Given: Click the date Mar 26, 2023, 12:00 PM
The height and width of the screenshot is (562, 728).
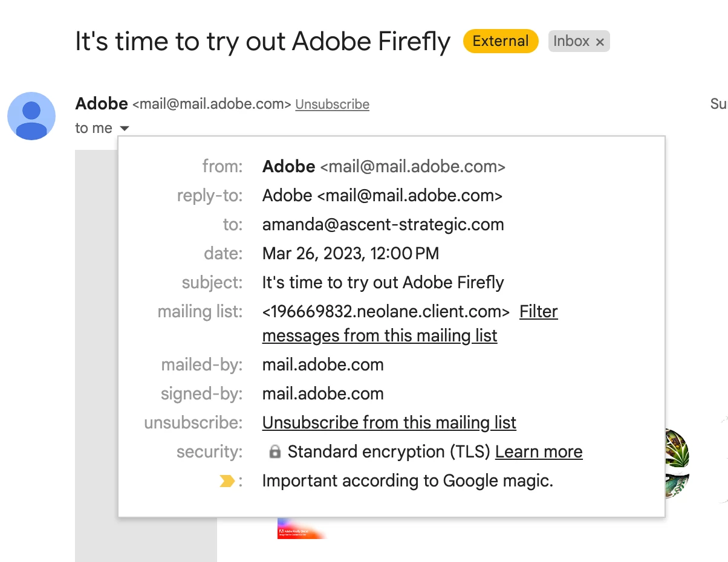Looking at the screenshot, I should click(350, 254).
